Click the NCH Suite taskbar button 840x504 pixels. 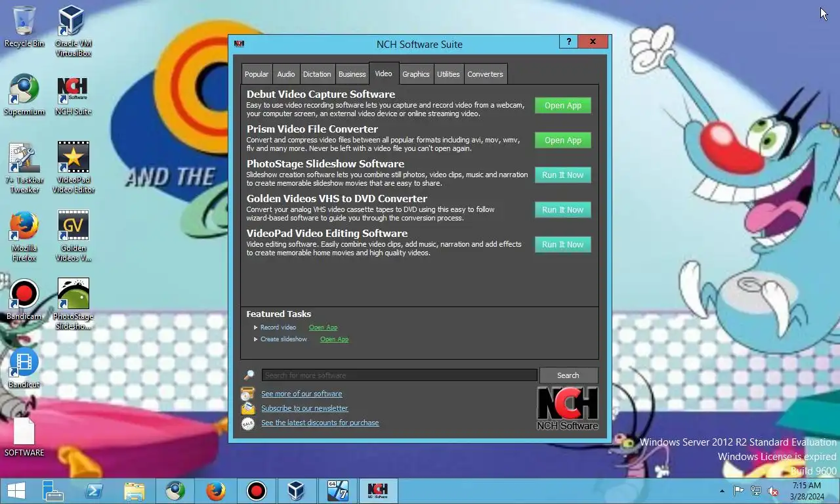click(378, 491)
